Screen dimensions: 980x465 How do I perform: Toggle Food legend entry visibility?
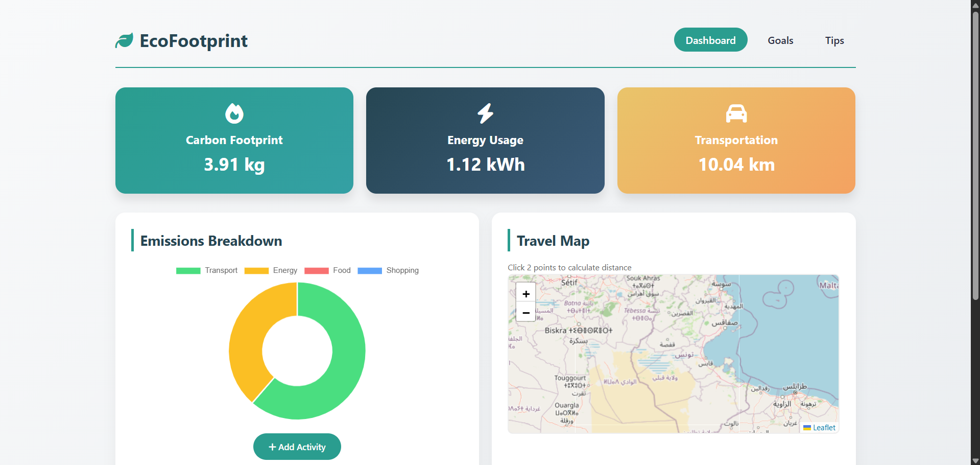coord(327,270)
